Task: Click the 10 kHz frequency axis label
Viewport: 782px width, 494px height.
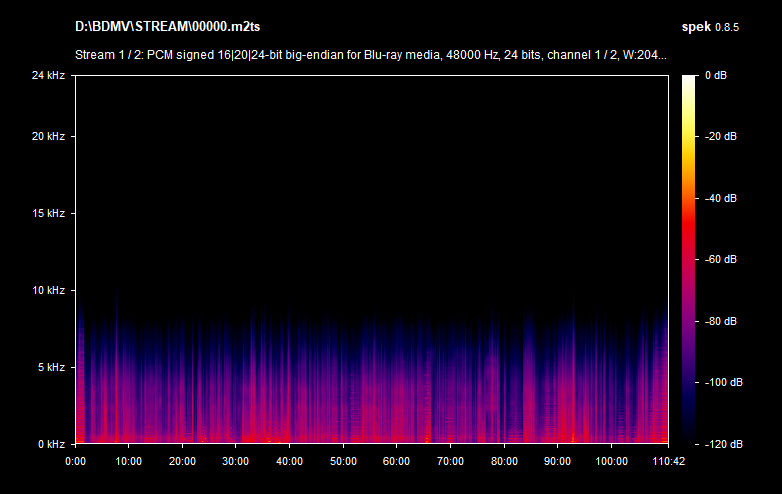Action: pos(48,290)
